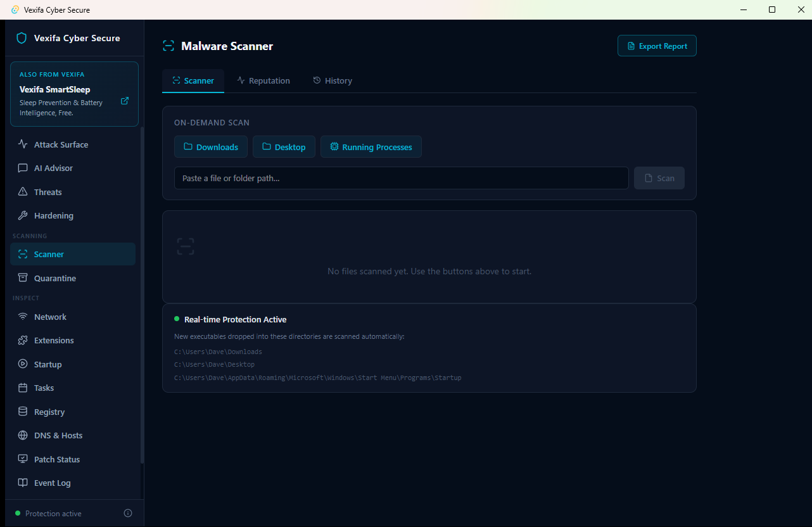This screenshot has width=812, height=527.
Task: Select the wrench icon next to Hardening
Action: 23,215
